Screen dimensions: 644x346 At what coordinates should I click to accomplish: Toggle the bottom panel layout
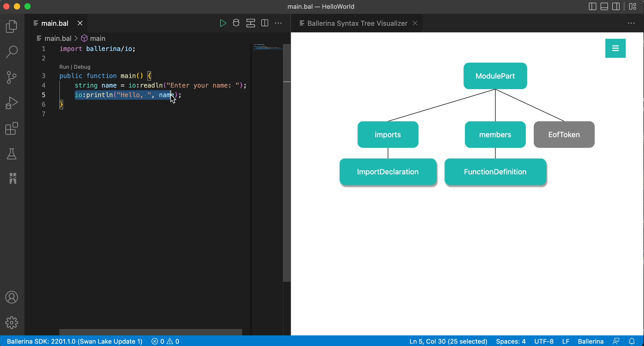pos(604,6)
